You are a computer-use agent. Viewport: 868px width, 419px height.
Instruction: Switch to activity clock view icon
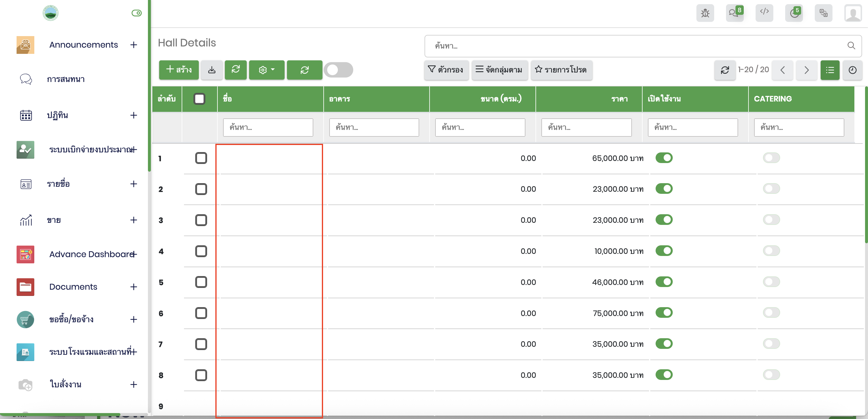tap(852, 70)
